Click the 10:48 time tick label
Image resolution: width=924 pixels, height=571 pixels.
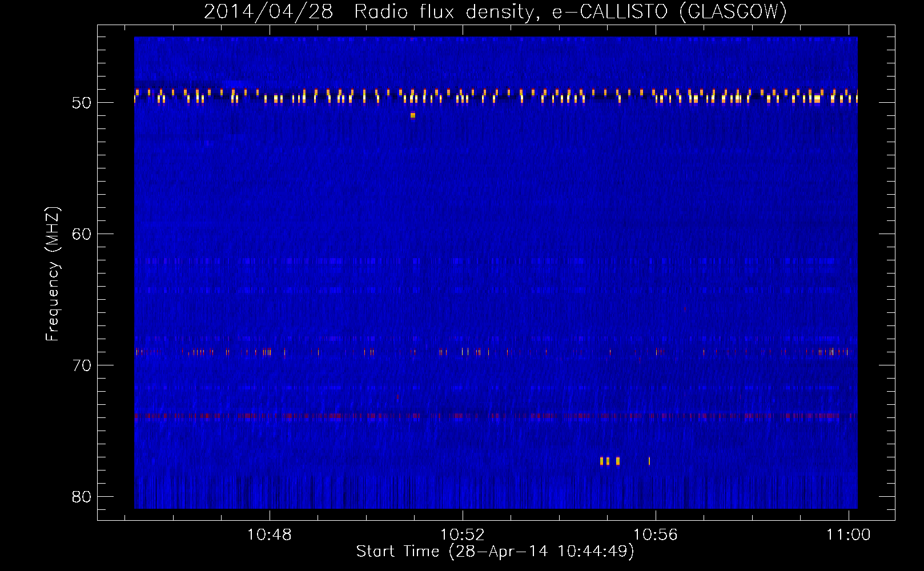(269, 534)
